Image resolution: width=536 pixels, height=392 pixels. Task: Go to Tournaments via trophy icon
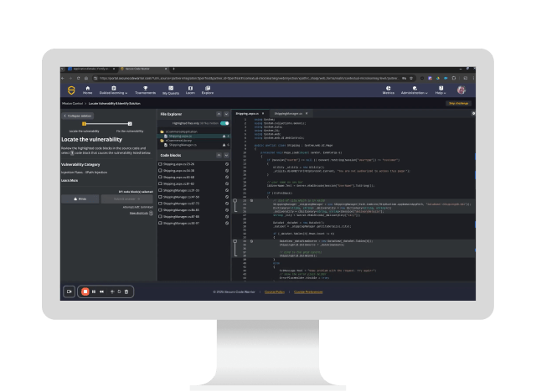(x=145, y=89)
